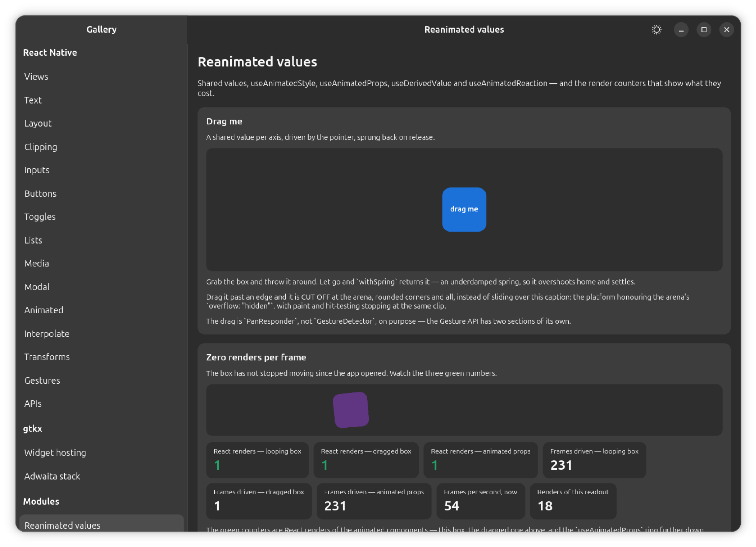This screenshot has width=756, height=547.
Task: Select Inputs in the sidebar
Action: click(102, 170)
